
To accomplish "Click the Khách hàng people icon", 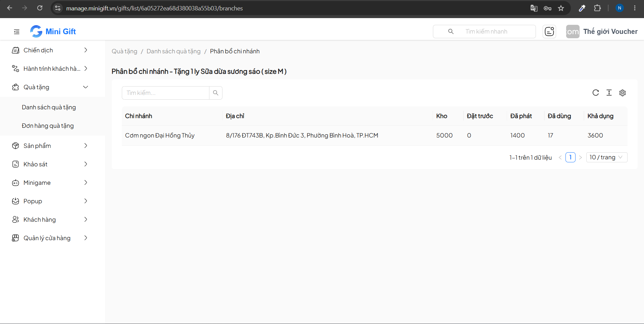I will coord(15,220).
